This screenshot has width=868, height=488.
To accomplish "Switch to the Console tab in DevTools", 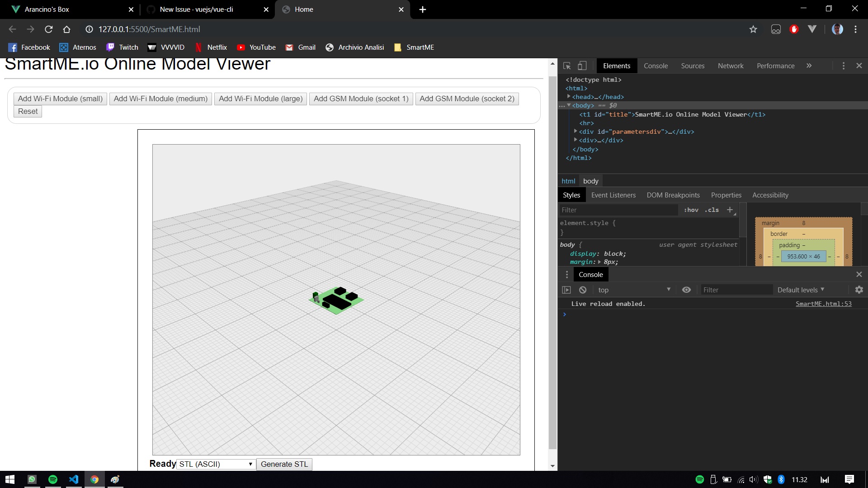I will pyautogui.click(x=656, y=66).
